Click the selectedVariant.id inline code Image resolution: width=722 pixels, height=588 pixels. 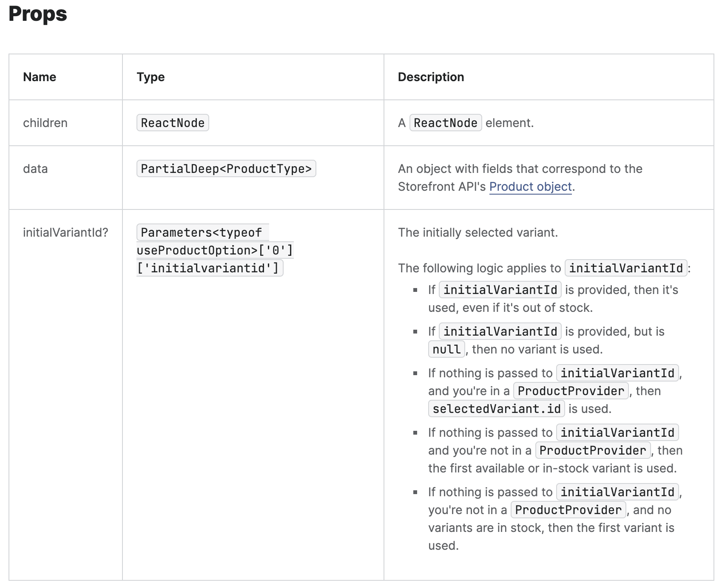496,409
